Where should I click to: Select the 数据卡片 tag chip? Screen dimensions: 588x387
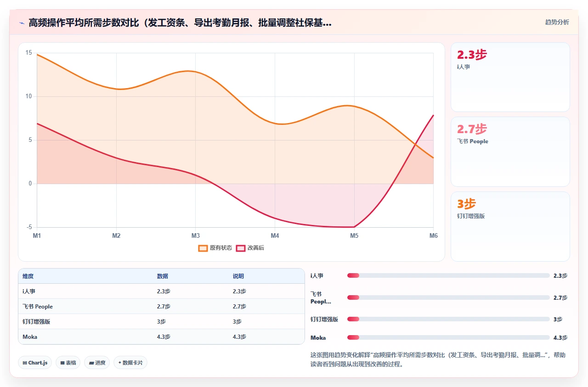[x=130, y=363]
